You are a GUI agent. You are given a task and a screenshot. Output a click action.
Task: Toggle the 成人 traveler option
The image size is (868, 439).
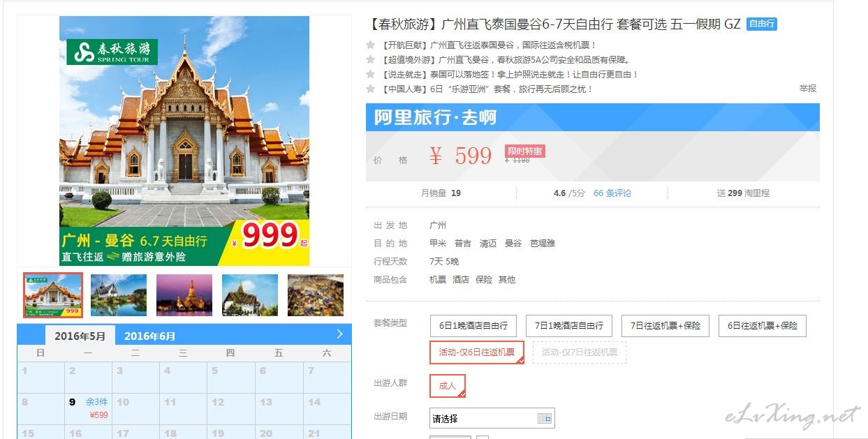pyautogui.click(x=448, y=386)
